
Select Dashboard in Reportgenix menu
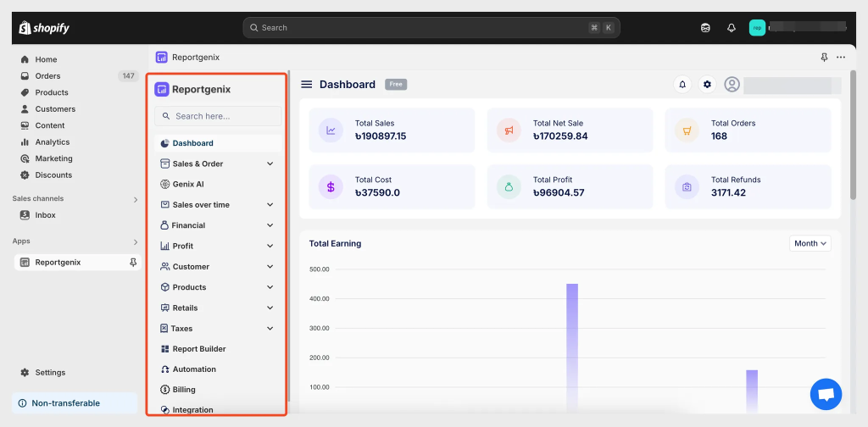218,143
